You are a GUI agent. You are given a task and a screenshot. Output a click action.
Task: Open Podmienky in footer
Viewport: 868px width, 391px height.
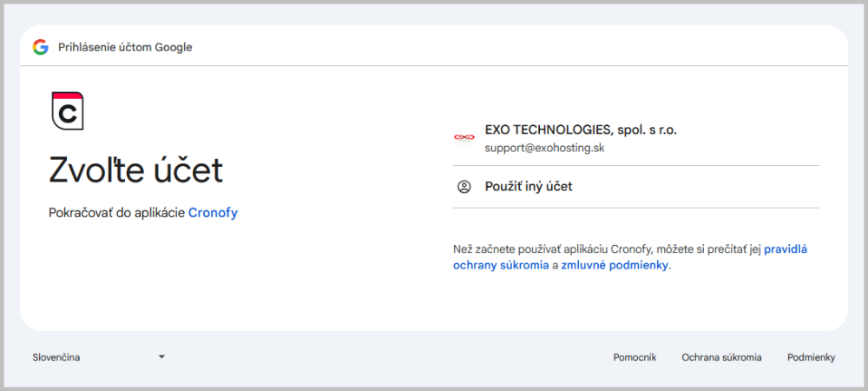(811, 357)
